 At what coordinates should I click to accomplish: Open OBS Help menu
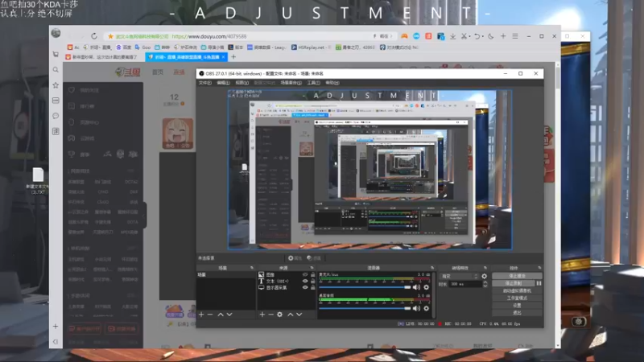coord(332,83)
